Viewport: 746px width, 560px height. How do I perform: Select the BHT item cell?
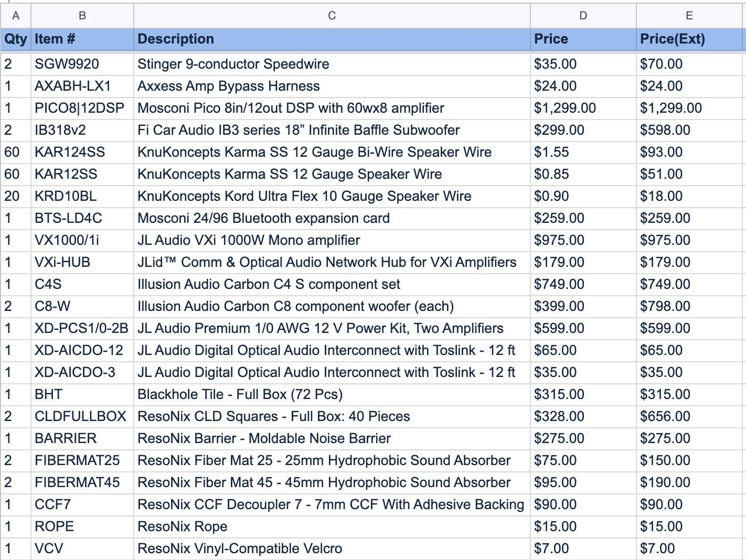(x=82, y=394)
